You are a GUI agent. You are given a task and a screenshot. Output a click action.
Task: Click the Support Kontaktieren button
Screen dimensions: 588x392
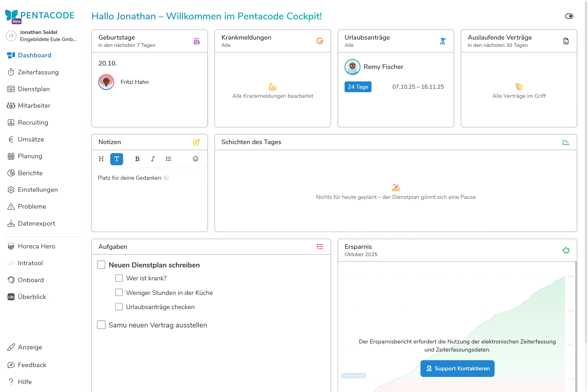457,368
